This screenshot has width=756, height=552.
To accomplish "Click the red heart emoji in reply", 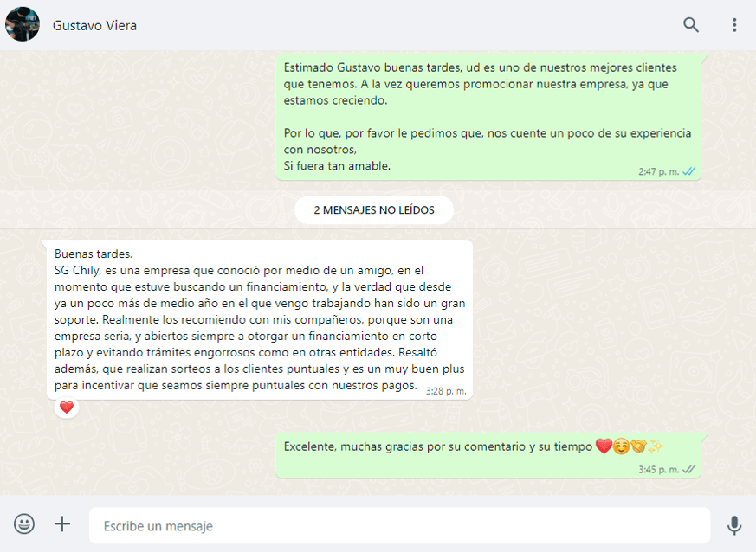I will pos(604,446).
